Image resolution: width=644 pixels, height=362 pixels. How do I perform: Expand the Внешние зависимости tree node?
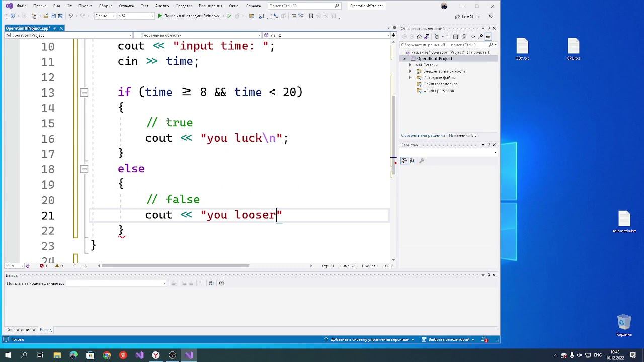[410, 71]
